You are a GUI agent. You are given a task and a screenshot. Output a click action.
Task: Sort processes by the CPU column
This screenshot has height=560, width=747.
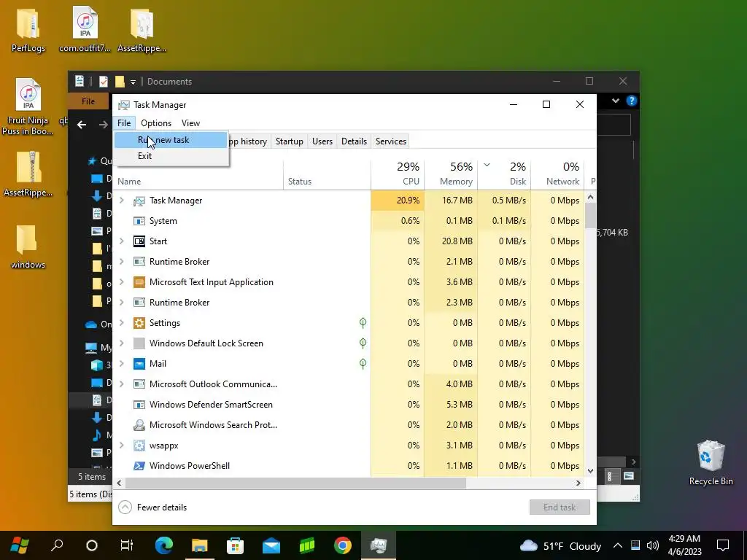398,174
